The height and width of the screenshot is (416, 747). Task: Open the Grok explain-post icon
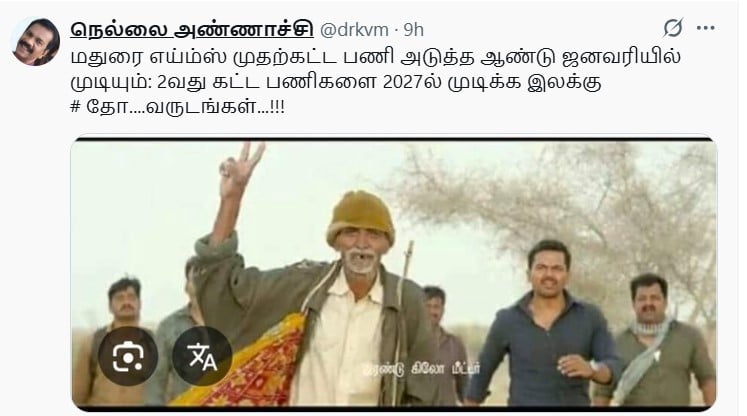[673, 28]
